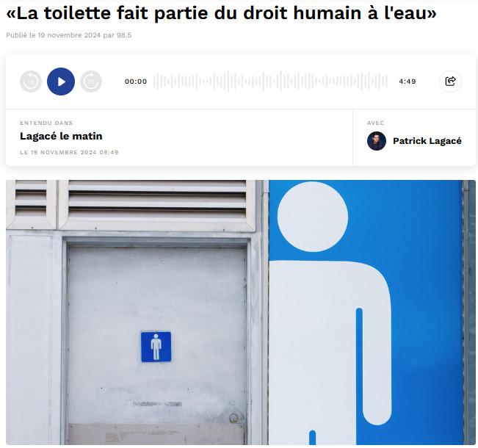
Task: Play the audio segment
Action: click(x=61, y=82)
